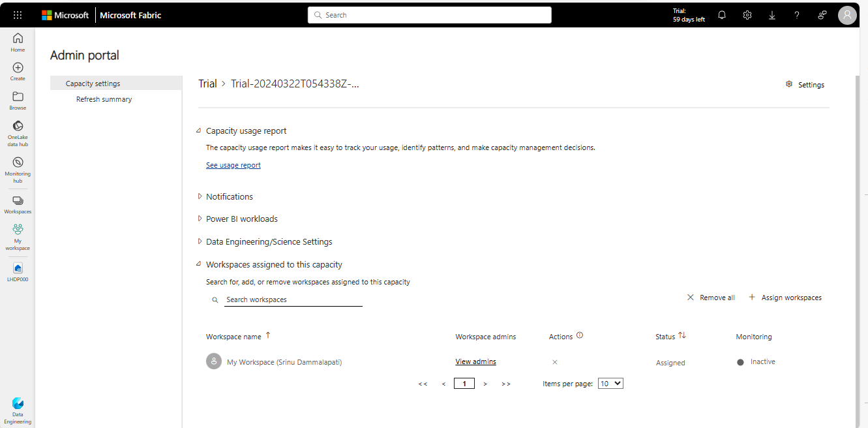868x428 pixels.
Task: Open the Items per page dropdown
Action: tap(610, 384)
